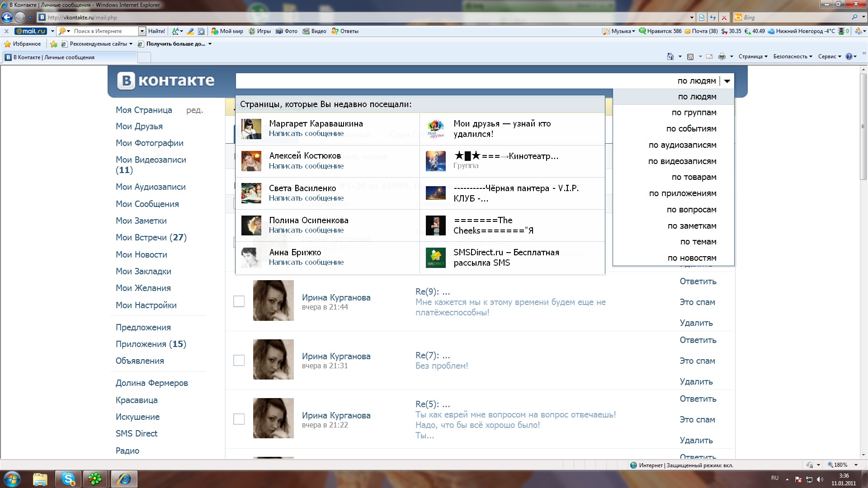Click the IE home page icon
Viewport: 868px width, 488px height.
tap(670, 56)
